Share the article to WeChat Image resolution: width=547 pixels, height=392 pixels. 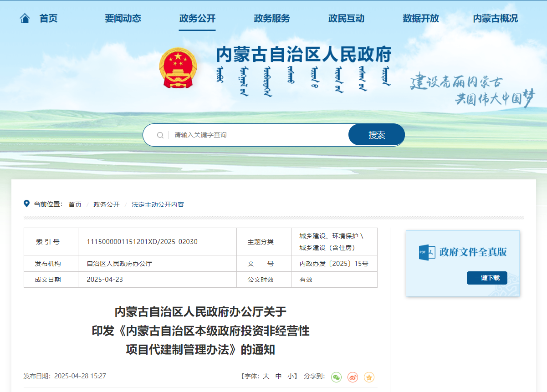point(336,377)
